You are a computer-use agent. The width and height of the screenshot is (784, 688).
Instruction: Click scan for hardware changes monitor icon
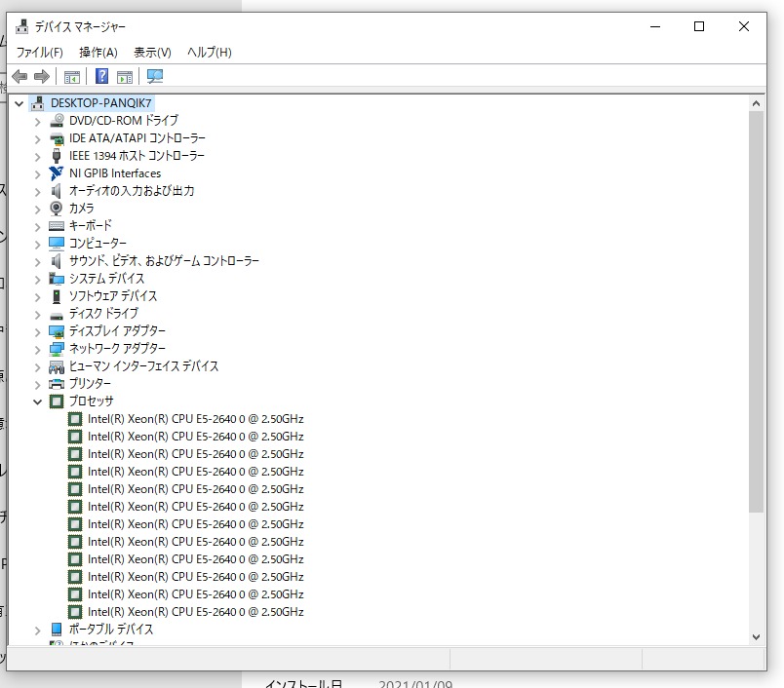click(x=155, y=76)
